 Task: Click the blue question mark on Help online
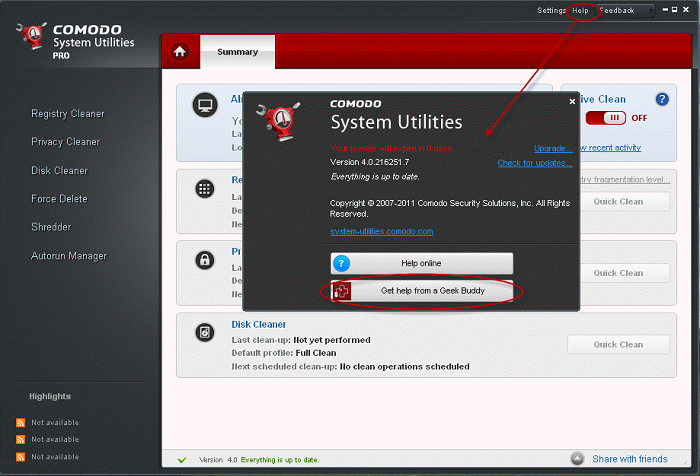342,263
